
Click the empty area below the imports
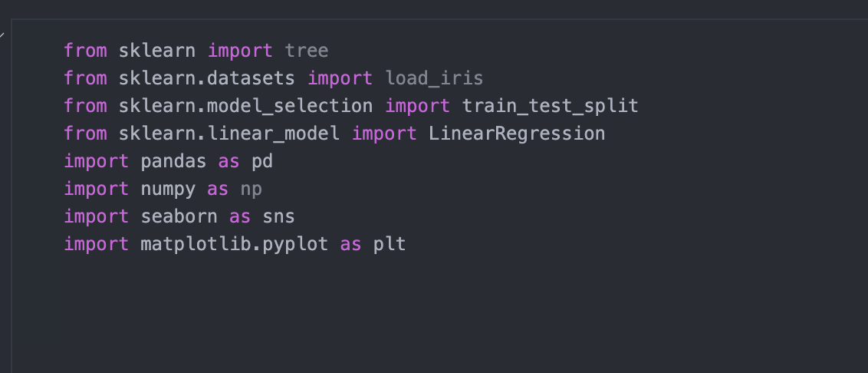pyautogui.click(x=383, y=315)
